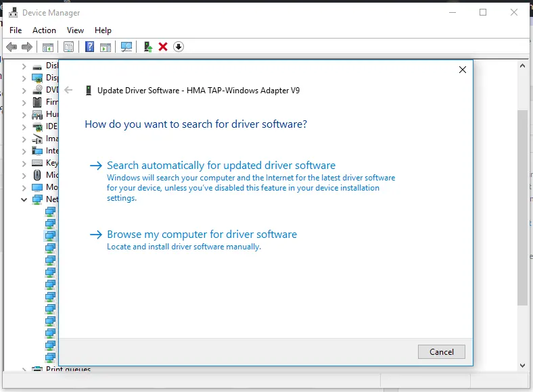Click the Human Interface Devices category icon
The image size is (533, 392).
[x=37, y=115]
